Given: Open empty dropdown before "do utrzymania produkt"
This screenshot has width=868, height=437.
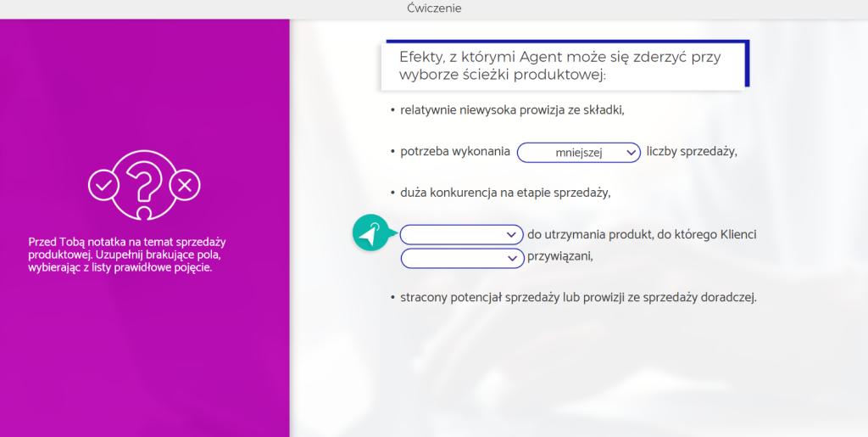Looking at the screenshot, I should (x=460, y=234).
